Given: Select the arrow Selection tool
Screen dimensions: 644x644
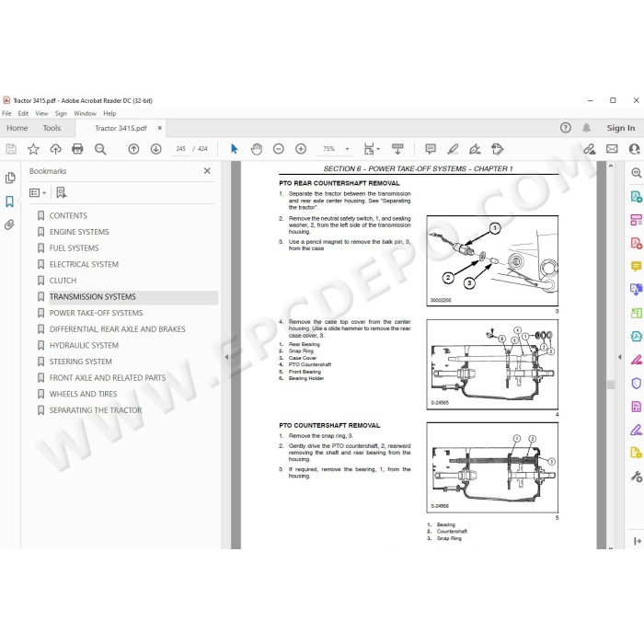Looking at the screenshot, I should click(x=234, y=149).
